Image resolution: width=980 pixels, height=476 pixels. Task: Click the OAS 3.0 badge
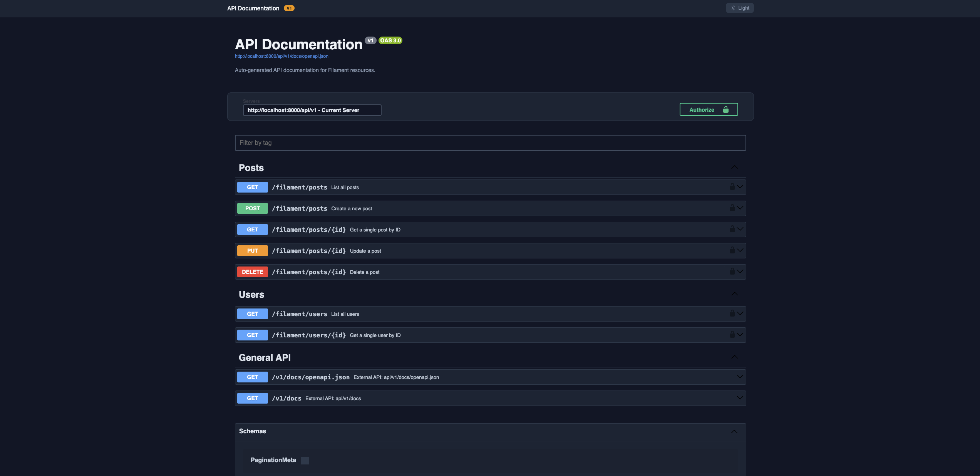click(x=390, y=40)
